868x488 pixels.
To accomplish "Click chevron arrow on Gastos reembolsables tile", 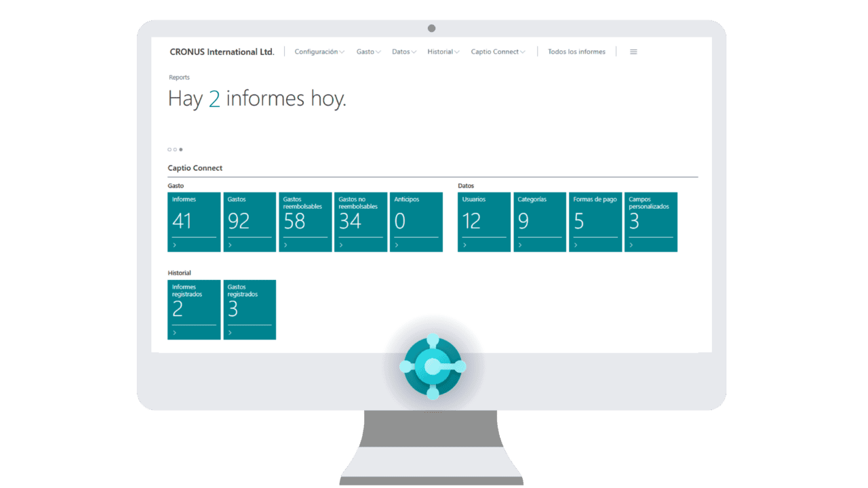I will pos(285,245).
